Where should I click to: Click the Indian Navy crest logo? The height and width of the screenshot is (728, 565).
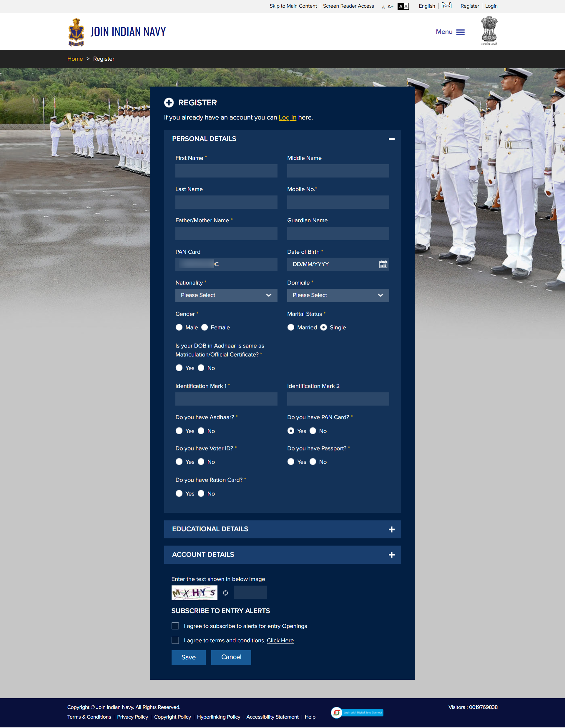[76, 32]
